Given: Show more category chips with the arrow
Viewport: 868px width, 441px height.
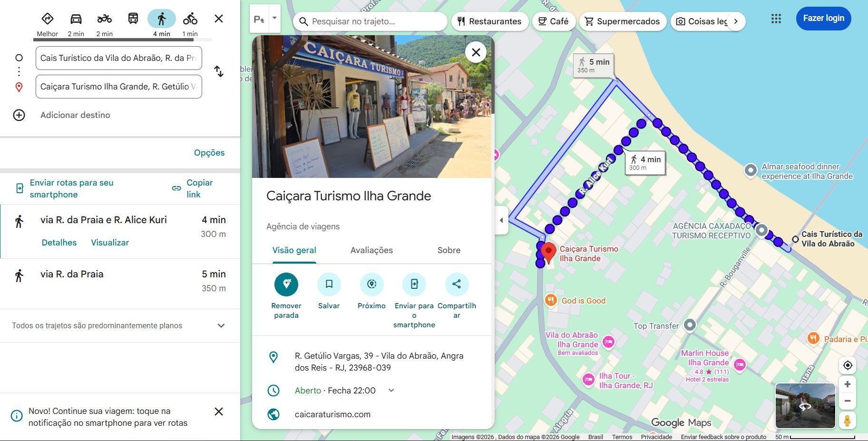Looking at the screenshot, I should click(x=736, y=21).
